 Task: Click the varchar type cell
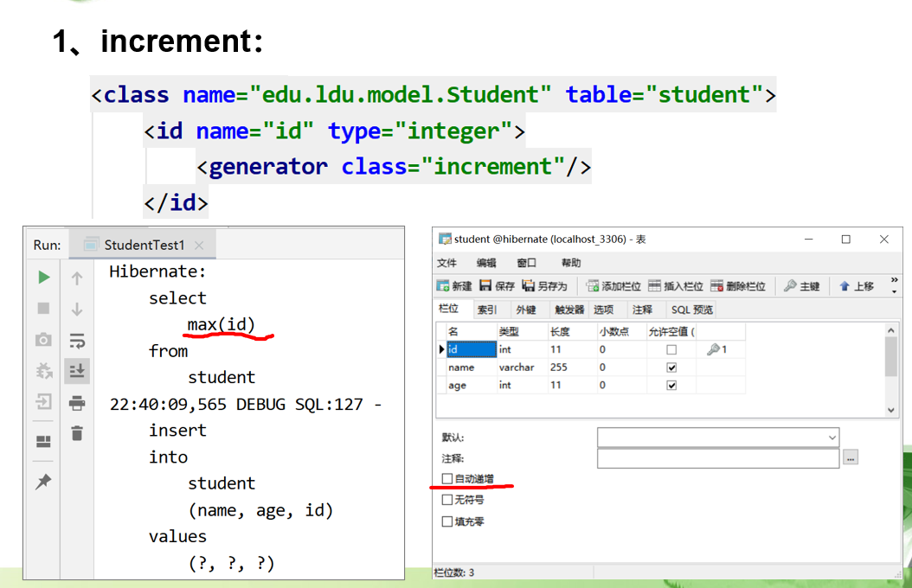523,367
